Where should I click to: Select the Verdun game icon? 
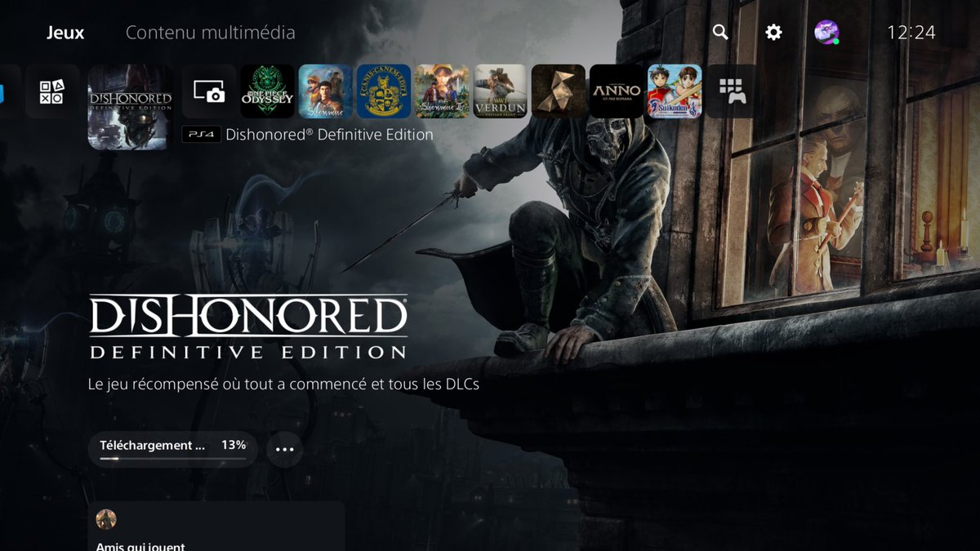500,91
